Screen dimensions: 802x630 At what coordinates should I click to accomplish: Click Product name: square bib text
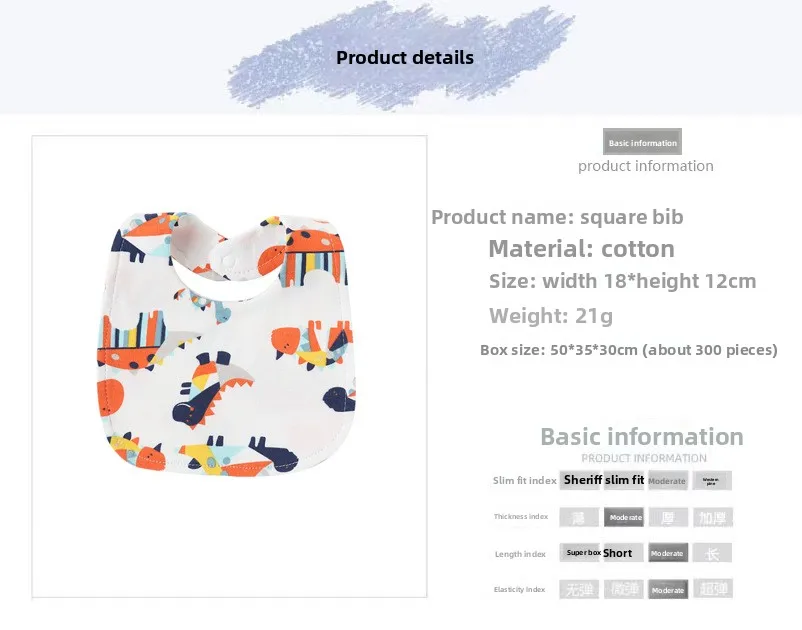(x=557, y=217)
